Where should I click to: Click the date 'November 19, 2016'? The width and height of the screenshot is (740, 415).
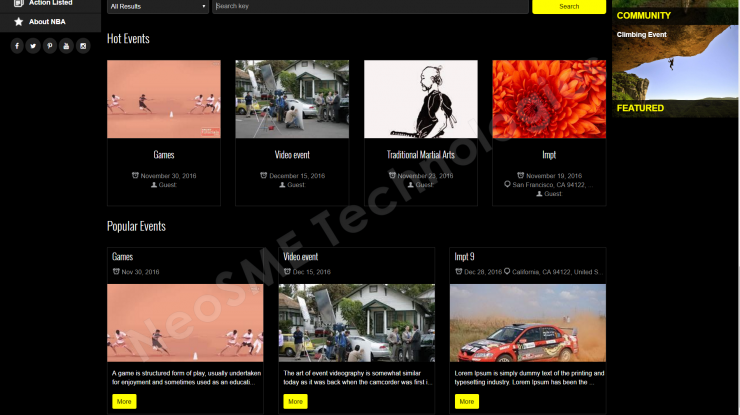click(554, 176)
